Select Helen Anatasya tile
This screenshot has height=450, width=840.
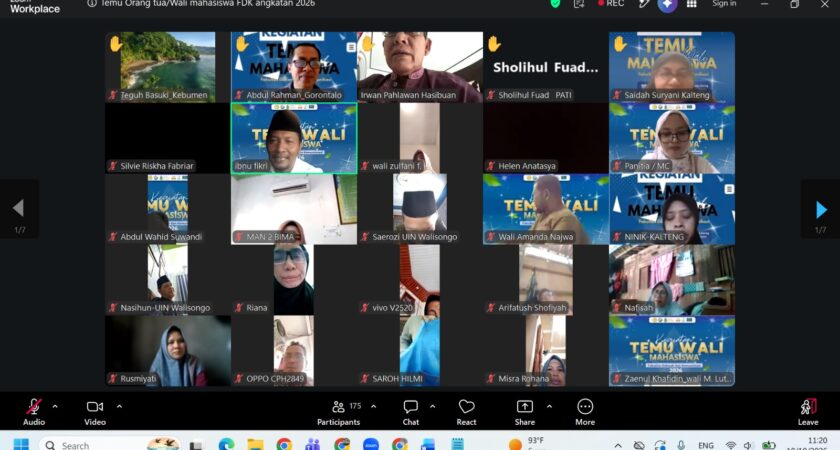[546, 138]
